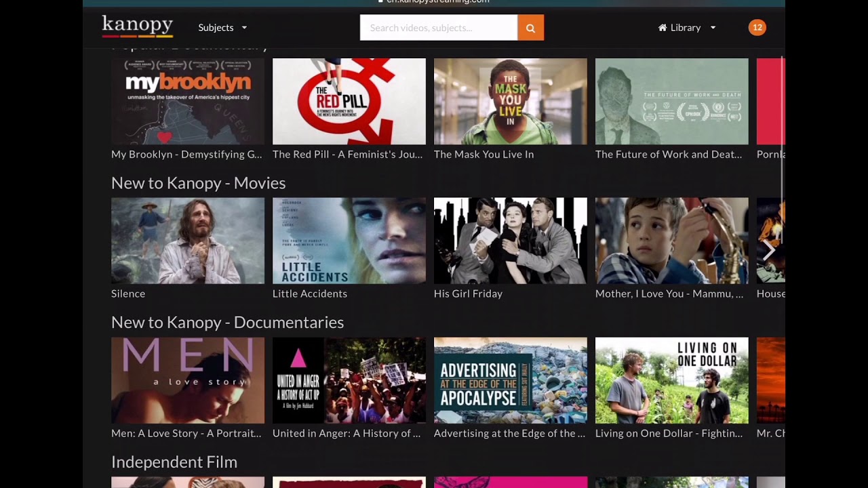
Task: Click the Silence movie thumbnail
Action: pyautogui.click(x=188, y=241)
